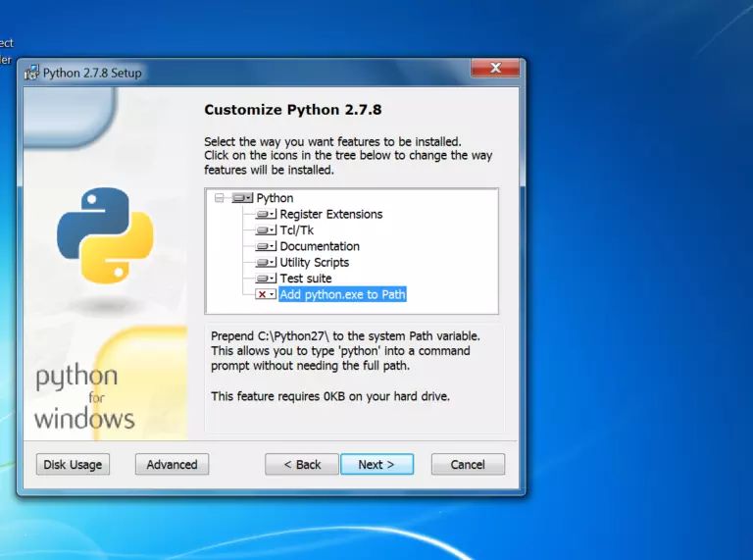753x560 pixels.
Task: Select Add python.exe to Path row
Action: pyautogui.click(x=342, y=294)
